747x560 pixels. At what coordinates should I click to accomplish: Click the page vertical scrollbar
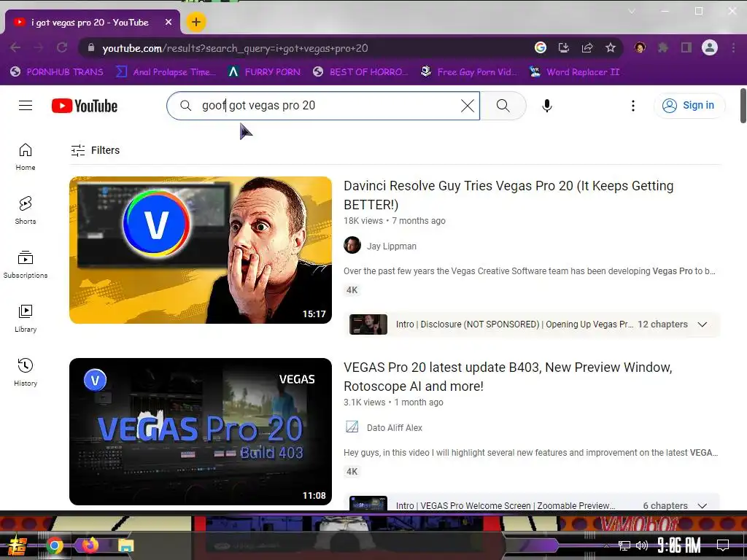(743, 106)
